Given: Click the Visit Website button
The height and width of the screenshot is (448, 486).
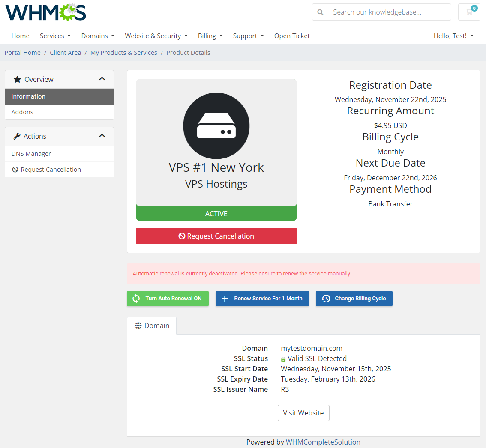Looking at the screenshot, I should pos(303,412).
